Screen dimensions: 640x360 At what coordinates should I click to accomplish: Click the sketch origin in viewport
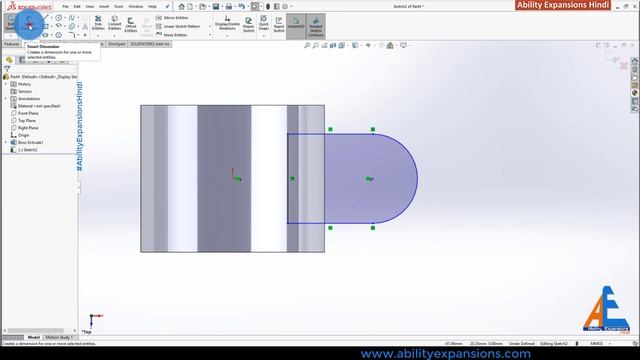[233, 178]
